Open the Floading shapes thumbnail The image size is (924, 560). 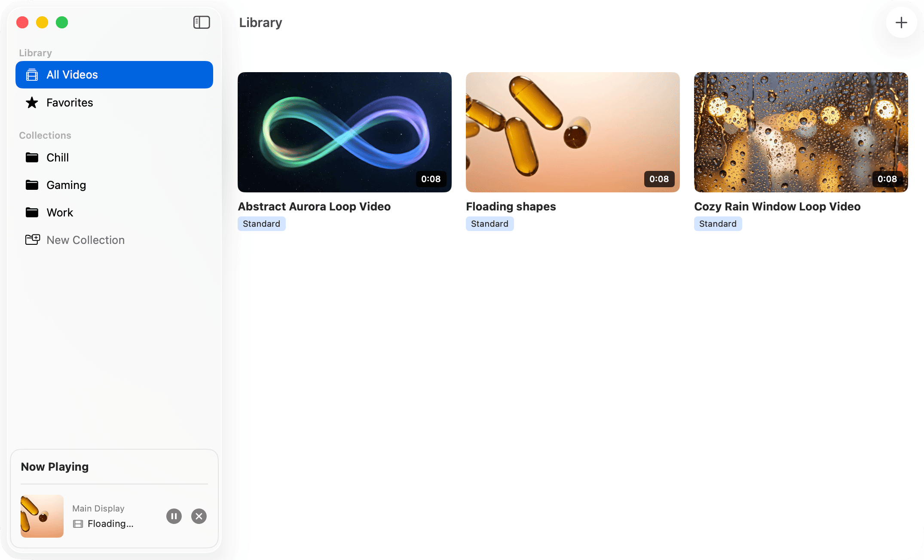[x=572, y=132]
